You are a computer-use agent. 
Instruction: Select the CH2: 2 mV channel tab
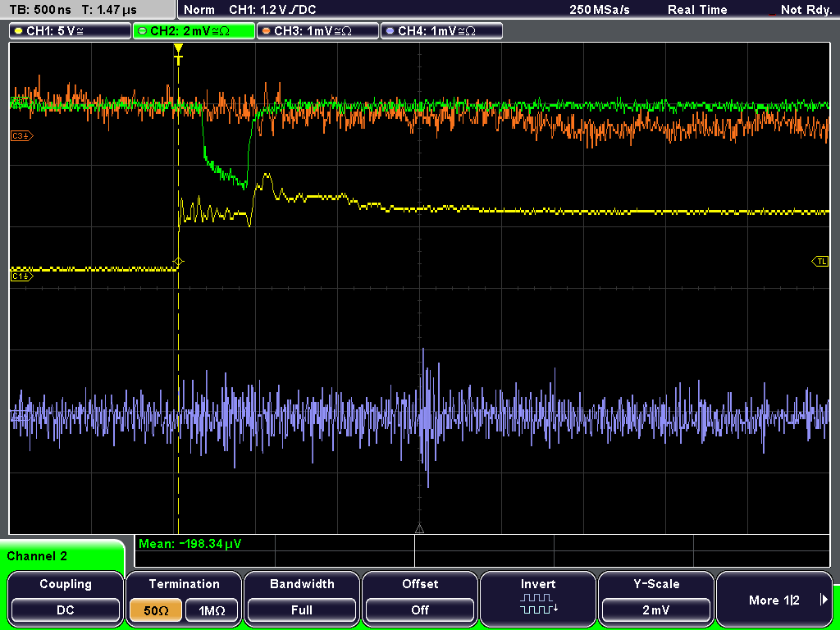pyautogui.click(x=194, y=31)
